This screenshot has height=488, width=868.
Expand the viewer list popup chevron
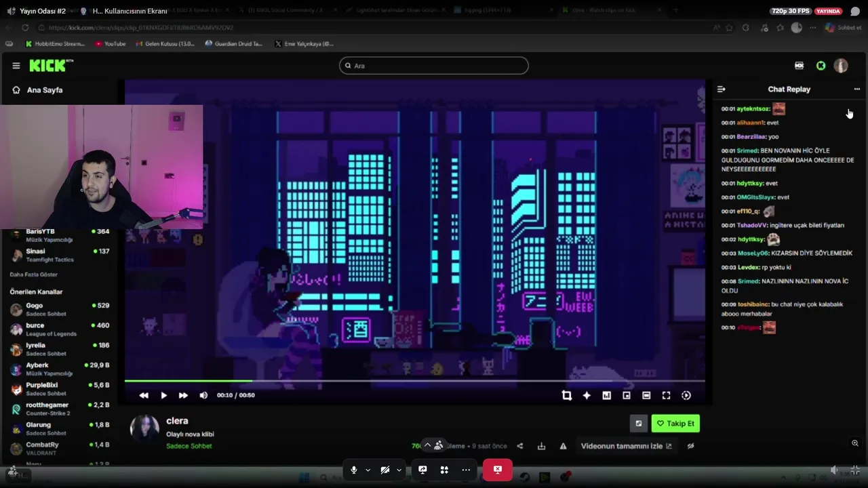pyautogui.click(x=427, y=445)
